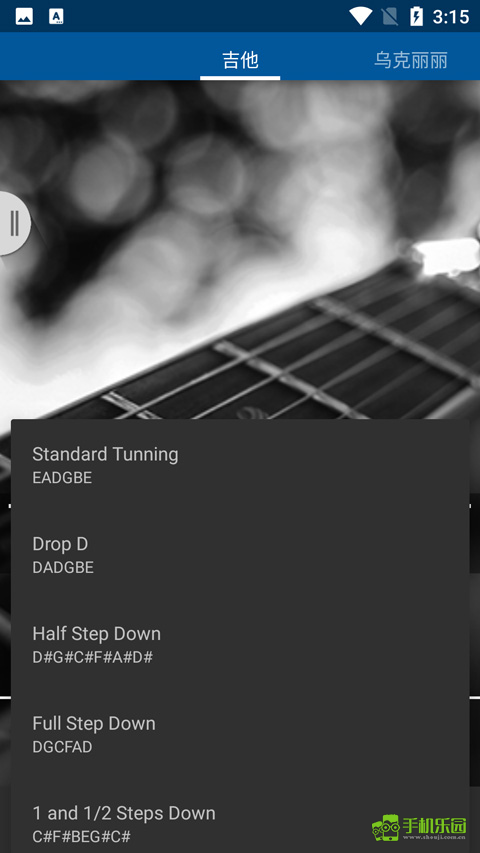480x853 pixels.
Task: Tap the keyboard 'A' notification icon
Action: pyautogui.click(x=56, y=17)
